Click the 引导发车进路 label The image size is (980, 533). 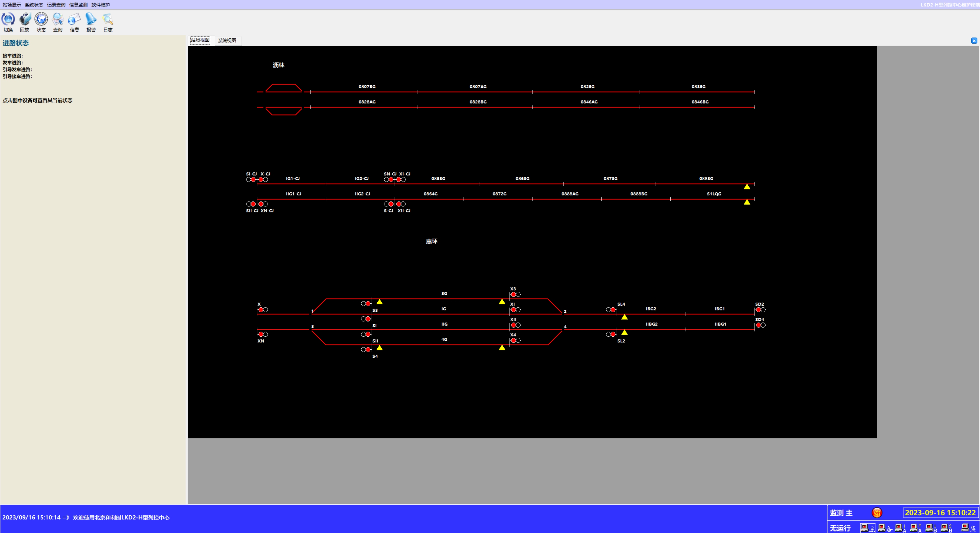click(17, 70)
